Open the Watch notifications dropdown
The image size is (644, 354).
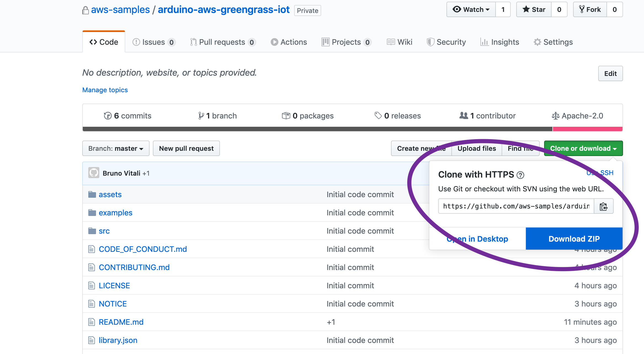471,9
